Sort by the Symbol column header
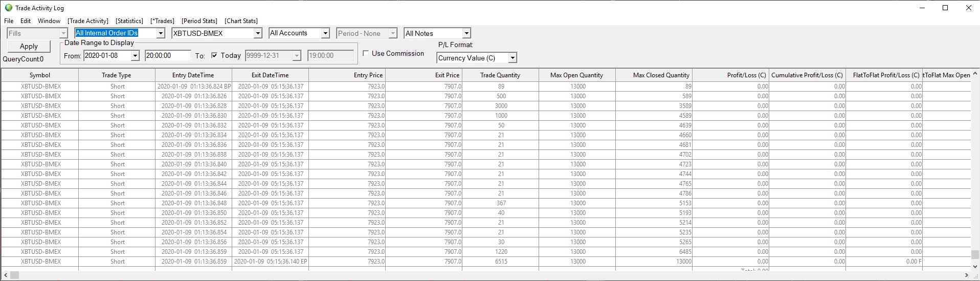Image resolution: width=980 pixels, height=281 pixels. [x=40, y=75]
